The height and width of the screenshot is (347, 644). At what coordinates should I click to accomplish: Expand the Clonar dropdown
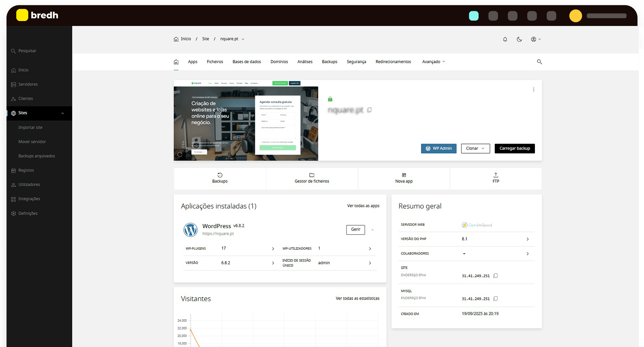tap(475, 148)
